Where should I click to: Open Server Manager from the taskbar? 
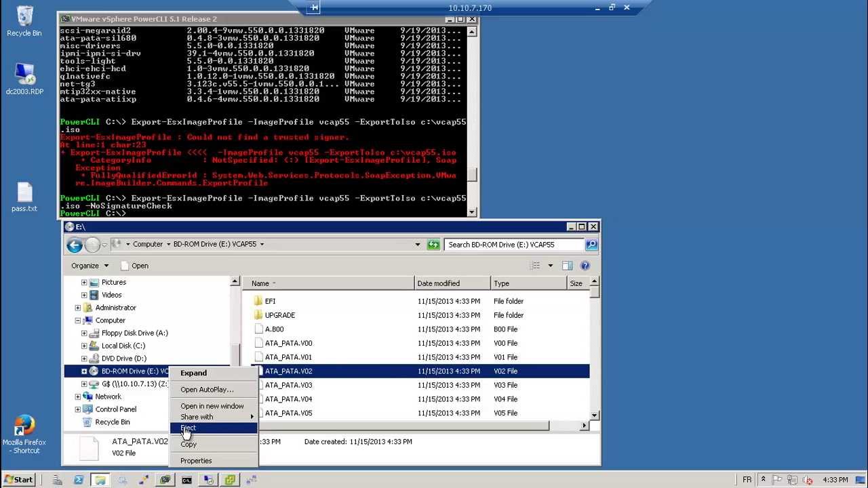(57, 480)
